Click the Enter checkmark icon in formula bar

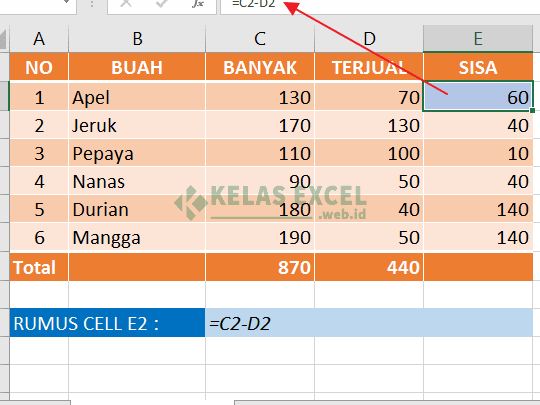pos(162,3)
